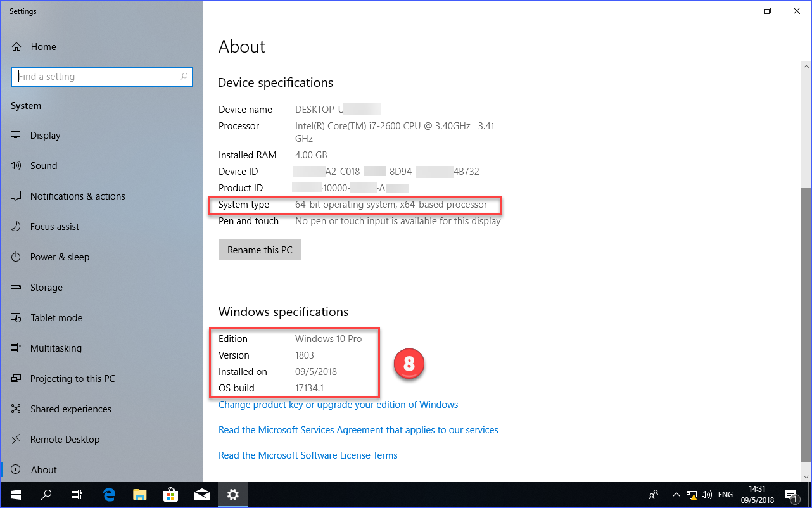Open Task View from taskbar

click(x=77, y=495)
